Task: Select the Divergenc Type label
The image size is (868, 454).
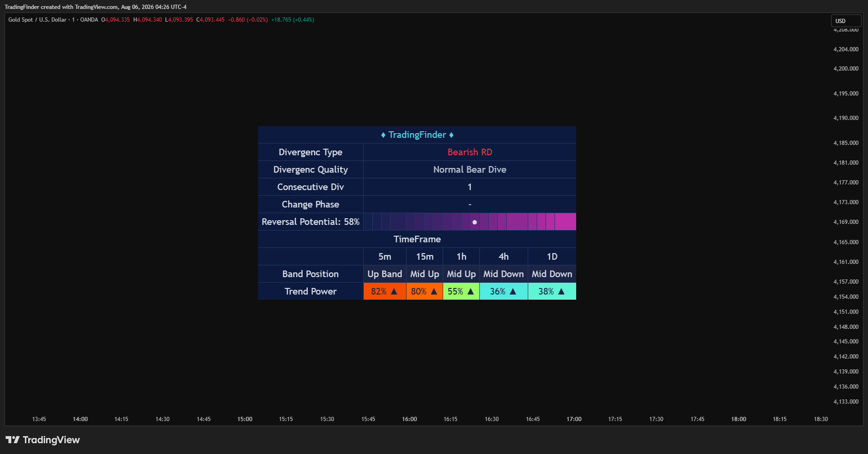Action: pyautogui.click(x=311, y=152)
